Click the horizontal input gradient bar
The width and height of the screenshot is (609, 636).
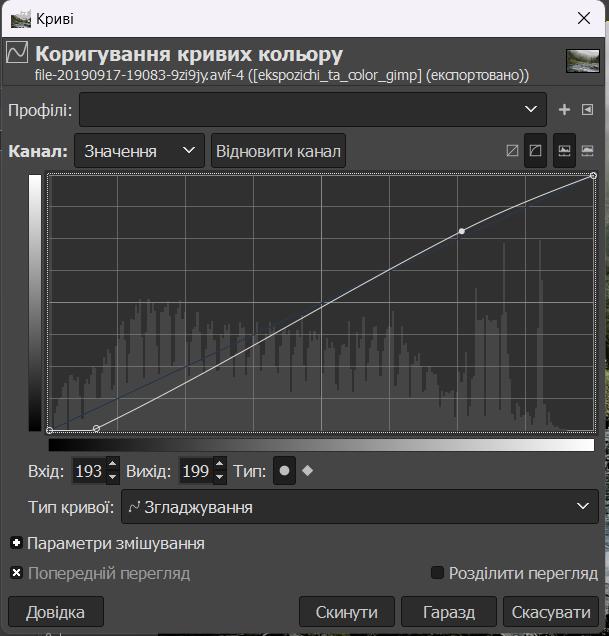[x=321, y=445]
